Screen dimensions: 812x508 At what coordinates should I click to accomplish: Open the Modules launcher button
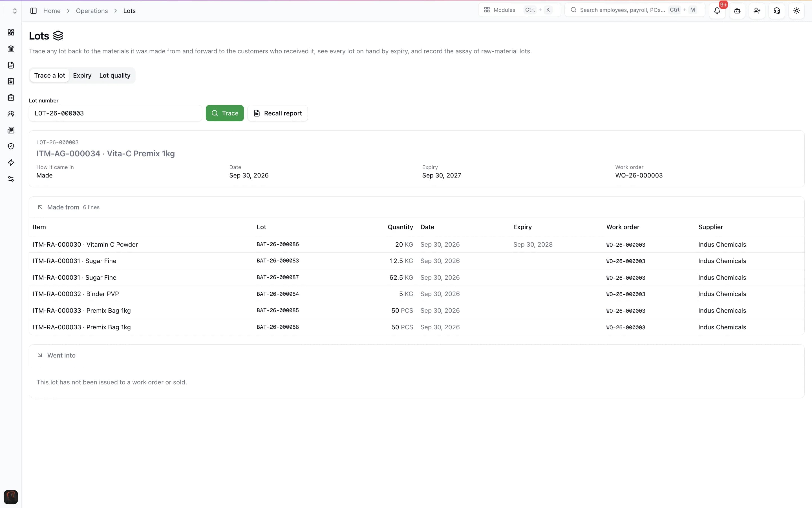519,10
